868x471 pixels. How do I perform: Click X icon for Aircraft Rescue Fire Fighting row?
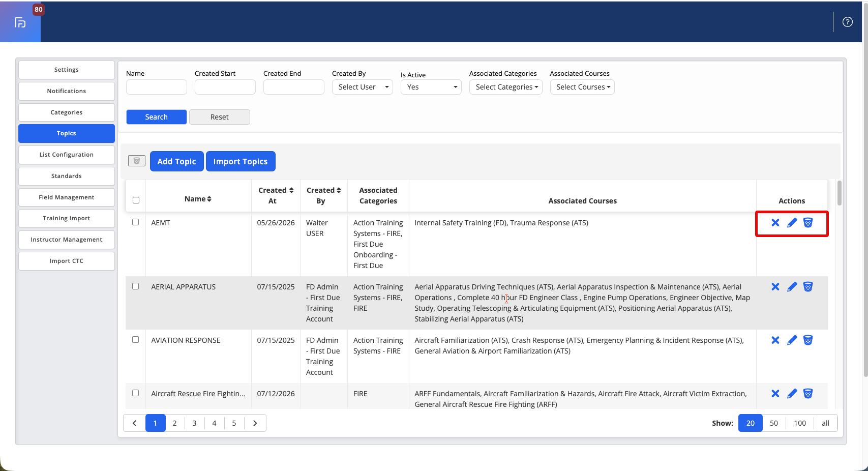click(775, 394)
